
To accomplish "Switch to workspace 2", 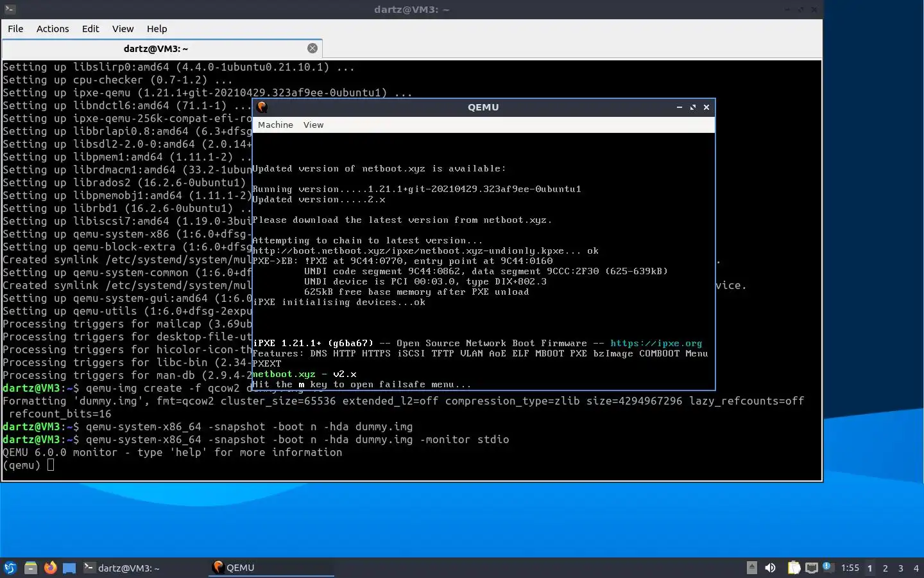I will pos(886,568).
